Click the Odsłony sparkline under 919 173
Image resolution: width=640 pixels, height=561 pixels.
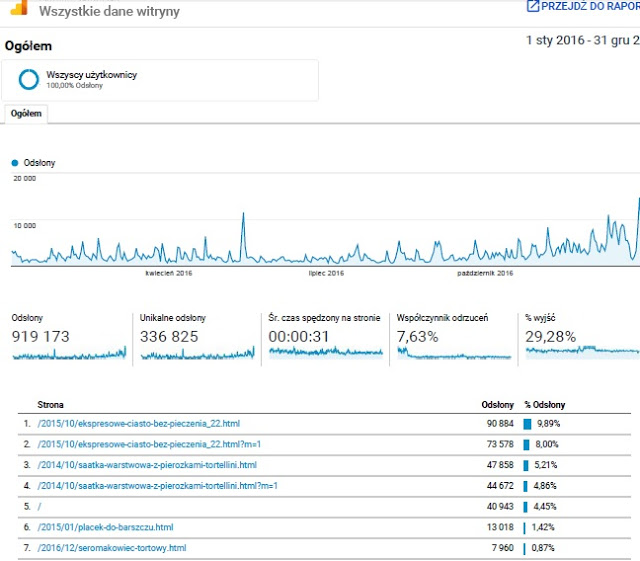point(69,353)
